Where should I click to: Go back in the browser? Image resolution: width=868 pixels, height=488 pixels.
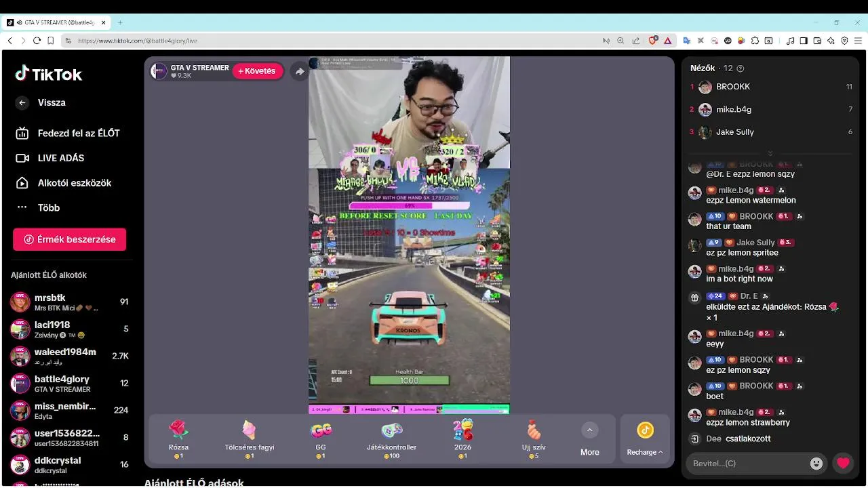pos(10,41)
